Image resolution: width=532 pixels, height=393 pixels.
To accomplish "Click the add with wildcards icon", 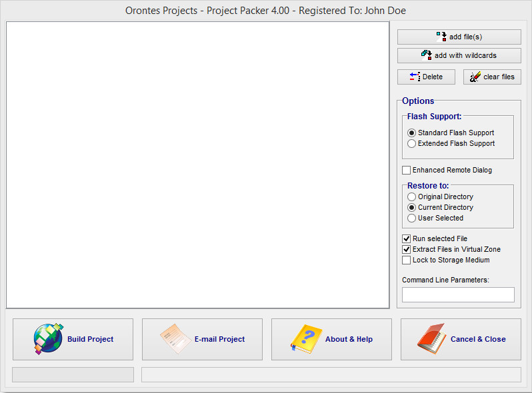I will (x=427, y=55).
